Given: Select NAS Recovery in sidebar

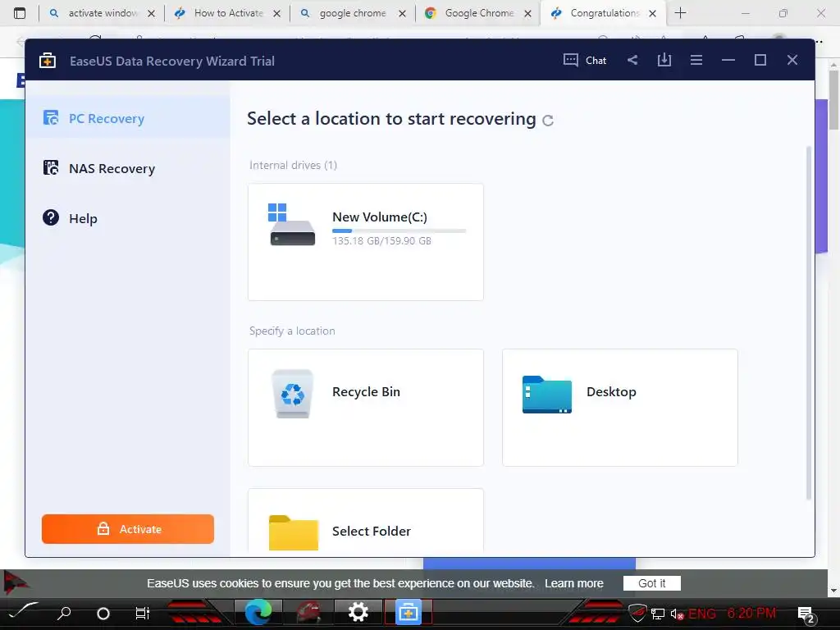Looking at the screenshot, I should click(128, 168).
